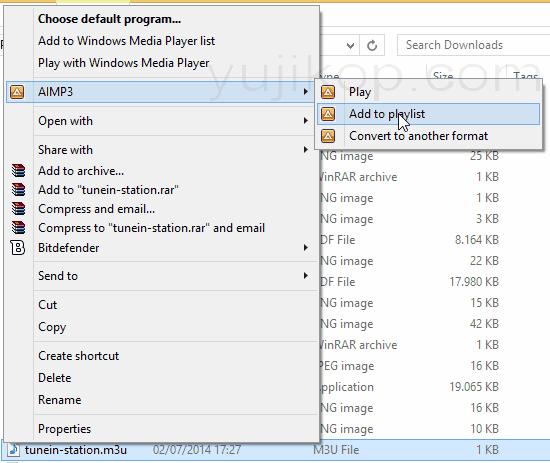The width and height of the screenshot is (550, 463).
Task: Choose Play in the AIMP3 submenu
Action: (428, 92)
